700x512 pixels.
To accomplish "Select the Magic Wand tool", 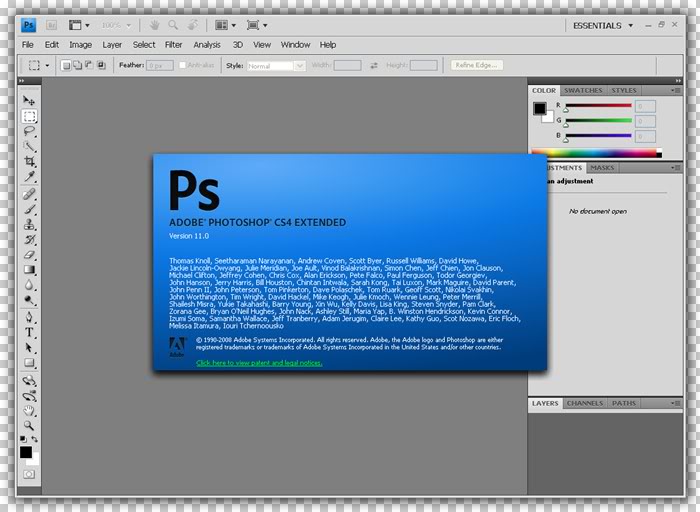I will click(29, 146).
